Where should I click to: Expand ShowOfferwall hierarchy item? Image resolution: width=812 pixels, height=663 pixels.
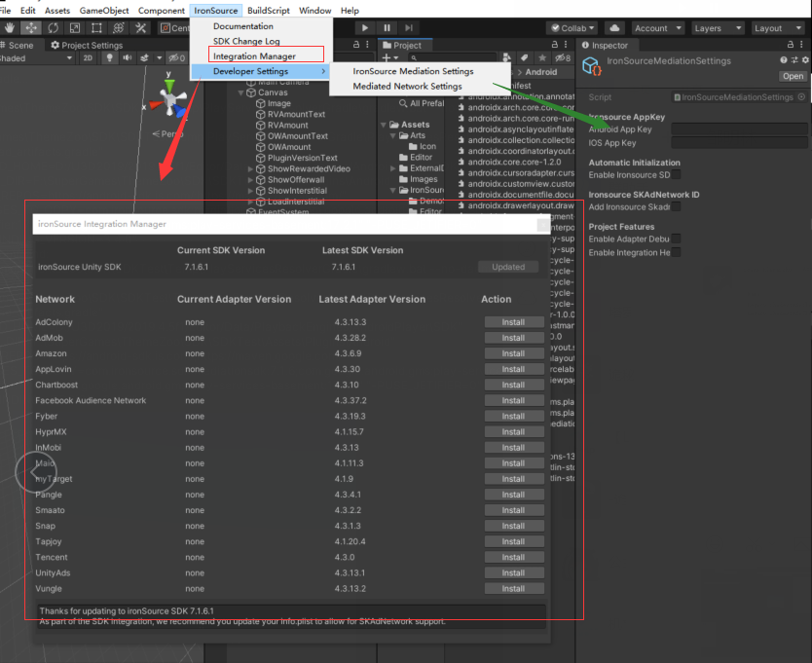click(250, 180)
